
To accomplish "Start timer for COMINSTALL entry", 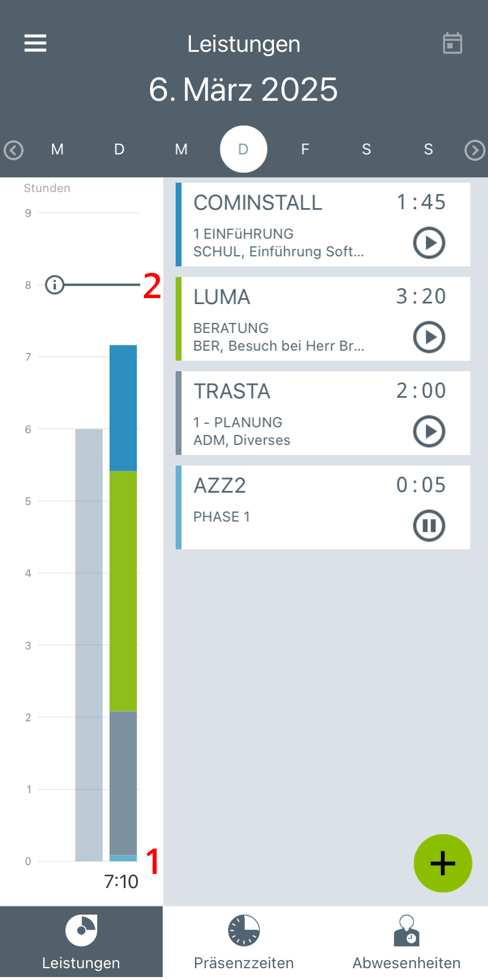I will [x=428, y=243].
